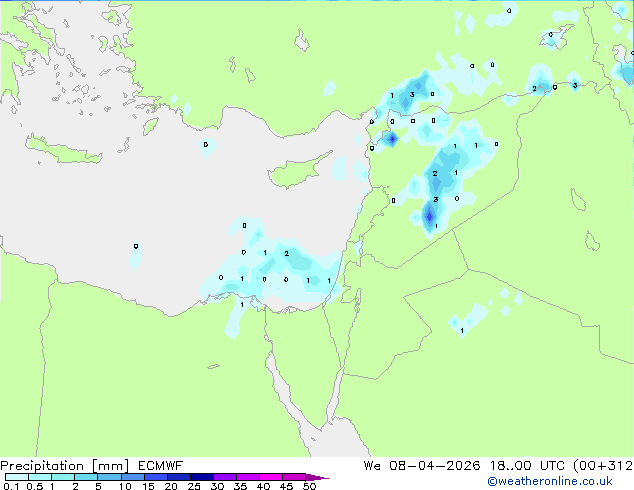The height and width of the screenshot is (490, 634).
Task: Click the 'We 08-04-2026' date text
Action: click(422, 466)
